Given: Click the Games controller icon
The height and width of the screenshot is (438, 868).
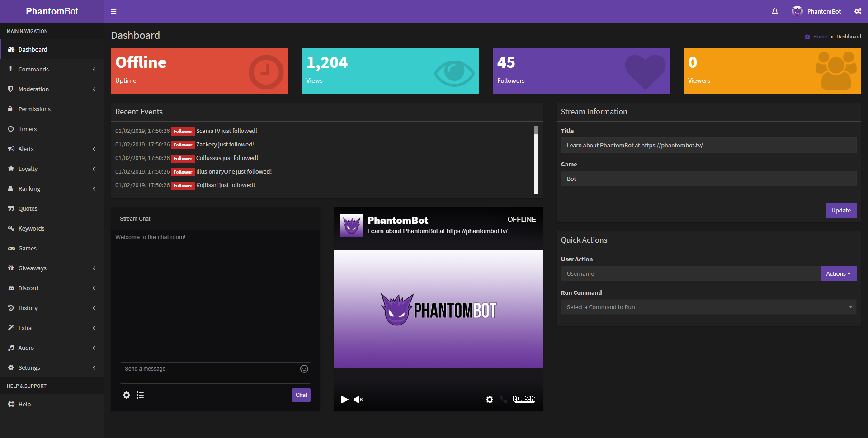Looking at the screenshot, I should click(11, 248).
